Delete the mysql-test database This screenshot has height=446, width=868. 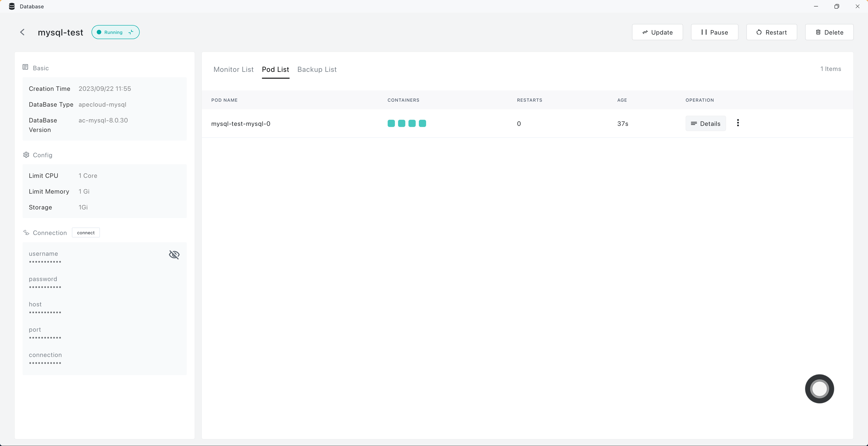pos(829,32)
